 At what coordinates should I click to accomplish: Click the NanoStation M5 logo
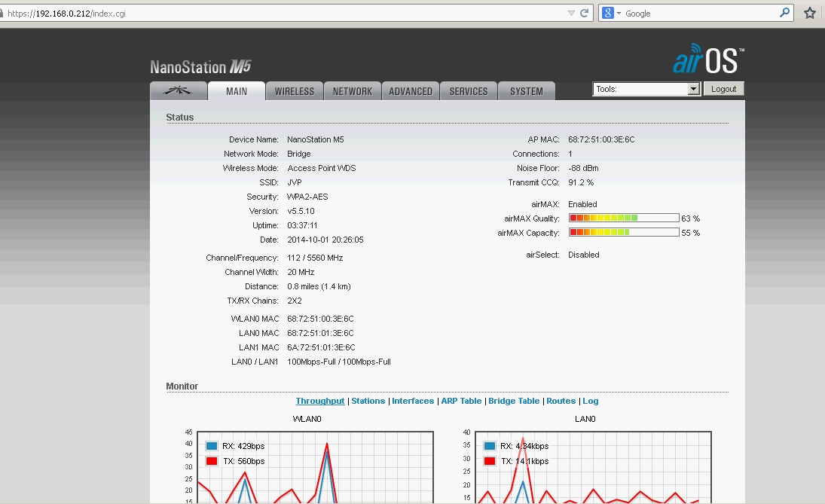200,67
